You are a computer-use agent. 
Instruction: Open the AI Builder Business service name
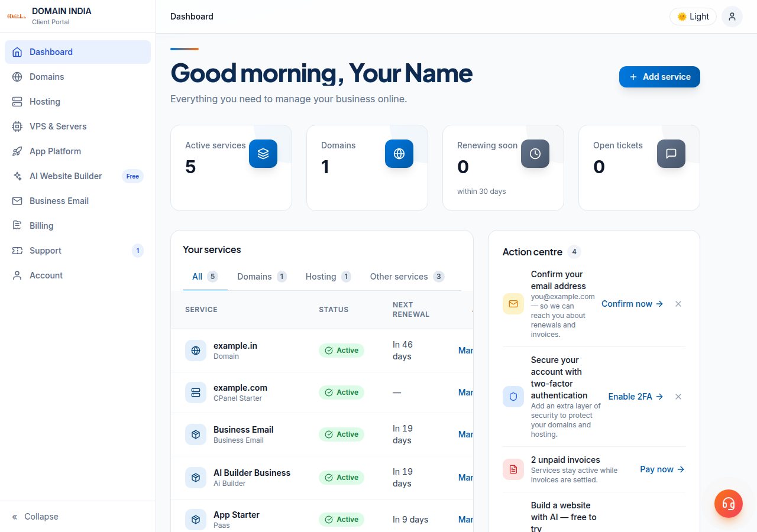point(252,473)
